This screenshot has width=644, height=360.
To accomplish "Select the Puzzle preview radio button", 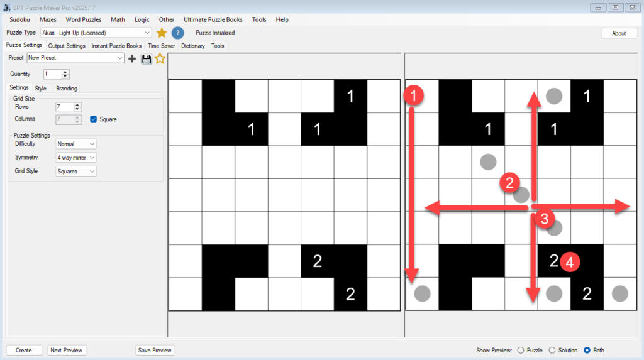I will pos(520,350).
